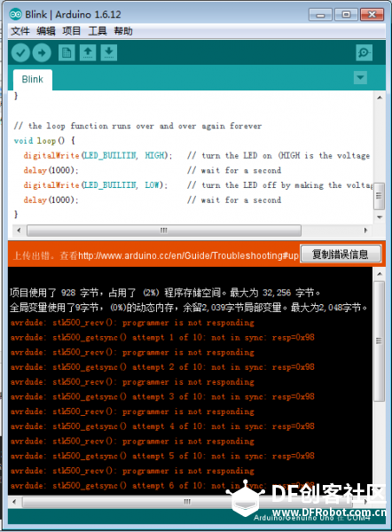Open the 编辑 menu
The image size is (392, 532).
point(46,31)
